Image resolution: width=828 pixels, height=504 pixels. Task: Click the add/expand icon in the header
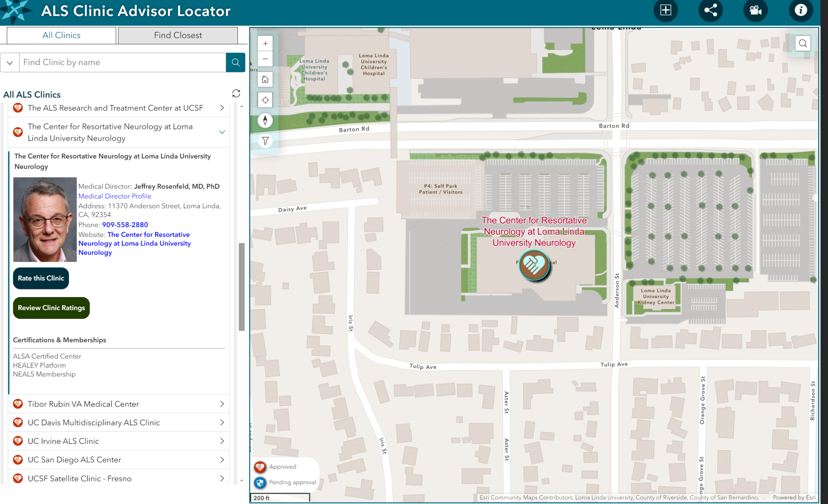pos(665,11)
